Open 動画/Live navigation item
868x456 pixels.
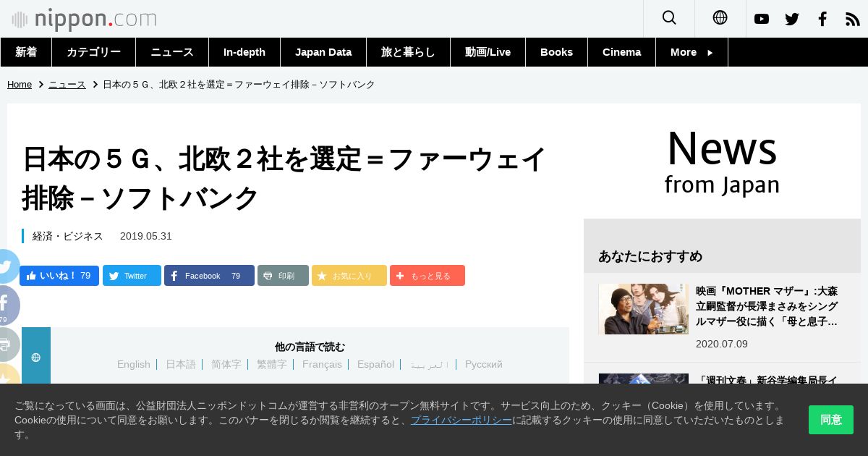(488, 52)
